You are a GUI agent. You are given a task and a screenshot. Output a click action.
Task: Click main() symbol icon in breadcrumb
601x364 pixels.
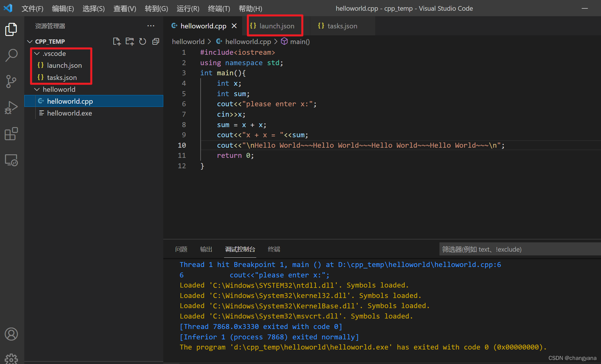tap(284, 41)
